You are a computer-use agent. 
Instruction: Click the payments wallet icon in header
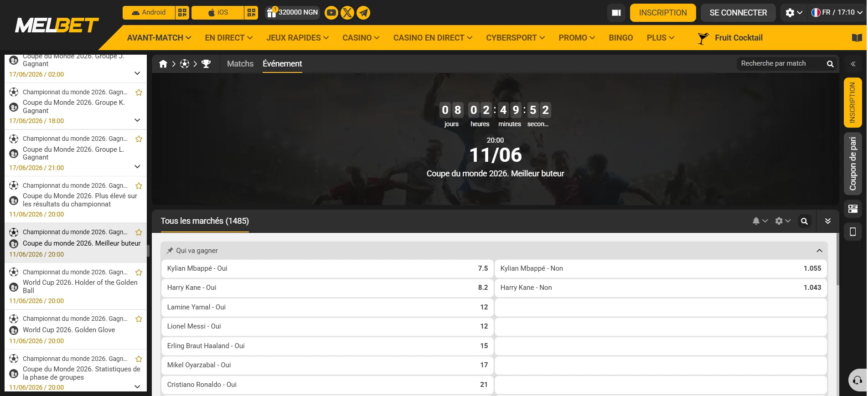[616, 13]
